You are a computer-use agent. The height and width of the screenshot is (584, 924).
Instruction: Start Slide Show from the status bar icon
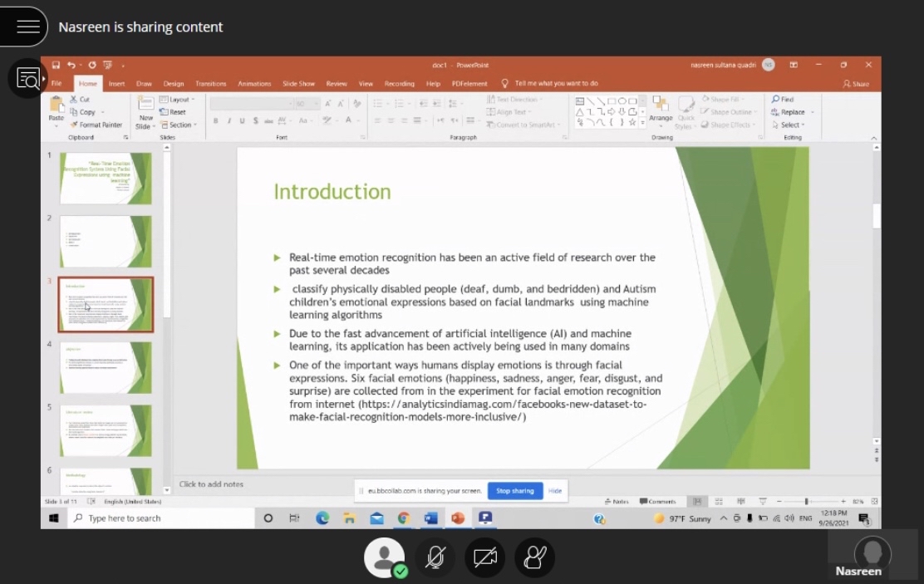point(763,502)
